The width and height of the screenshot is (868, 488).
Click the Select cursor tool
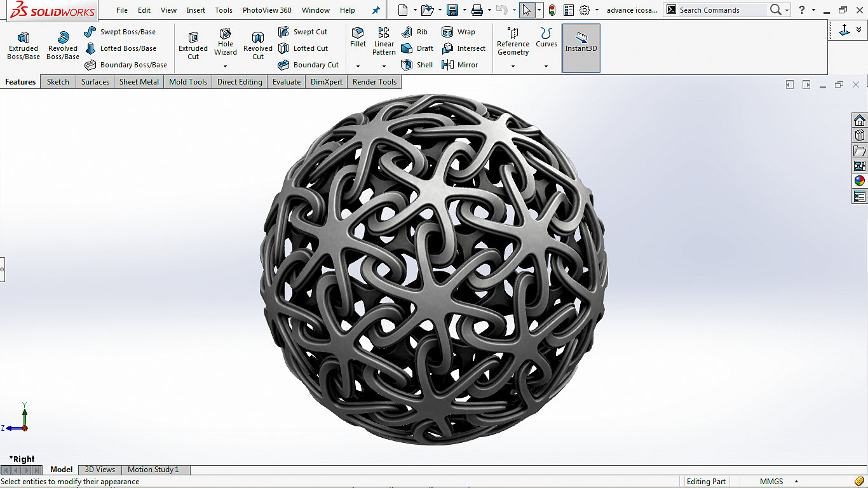click(527, 10)
